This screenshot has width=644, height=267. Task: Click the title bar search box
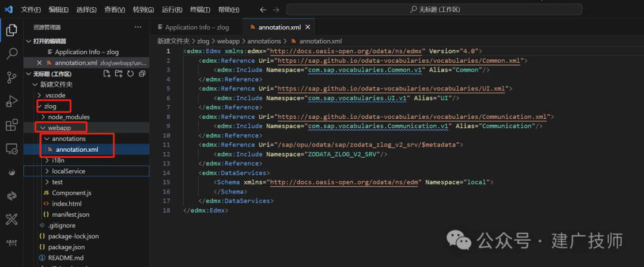point(434,10)
